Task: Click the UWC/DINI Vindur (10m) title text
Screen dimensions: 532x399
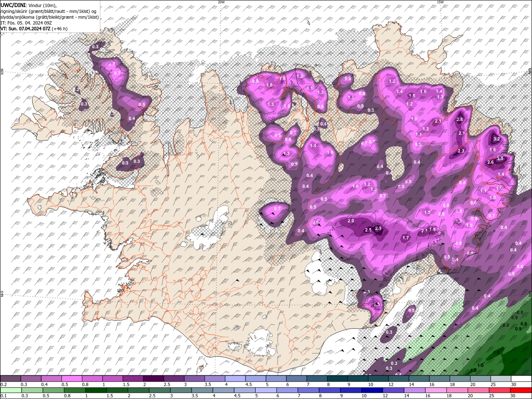Action: [28, 5]
